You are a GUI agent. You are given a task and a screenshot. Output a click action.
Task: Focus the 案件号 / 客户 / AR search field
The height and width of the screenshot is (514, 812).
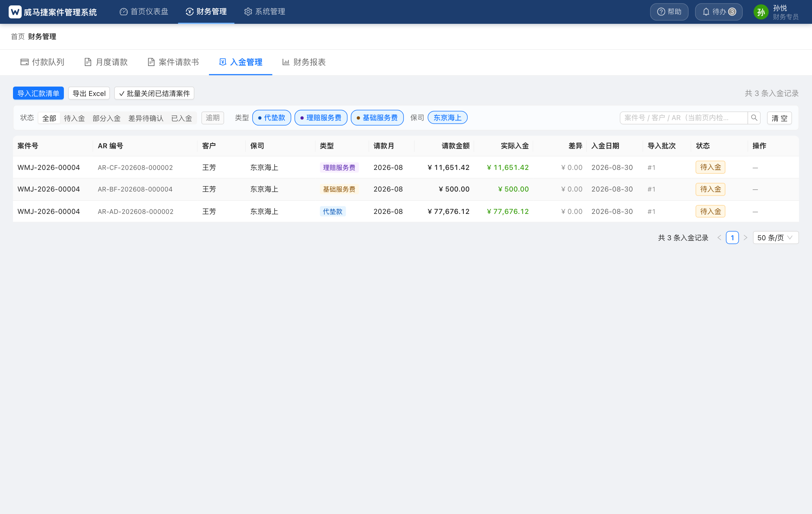coord(684,118)
